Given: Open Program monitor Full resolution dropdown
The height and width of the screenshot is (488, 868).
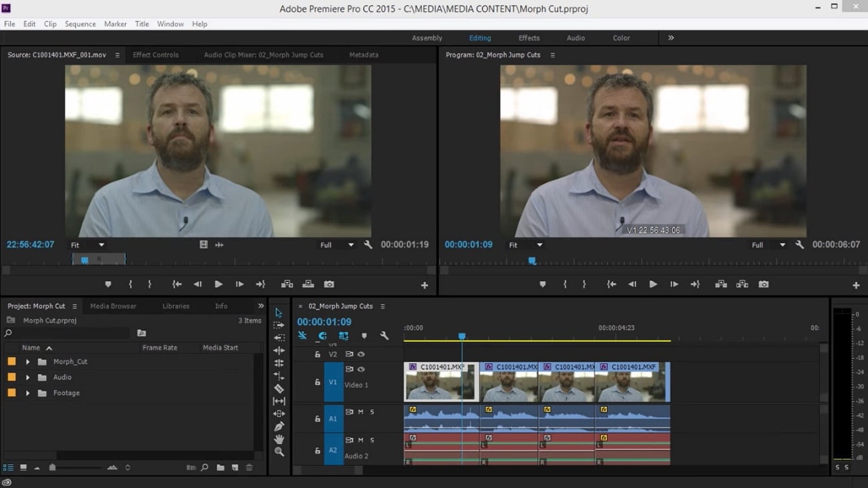Looking at the screenshot, I should pos(769,245).
